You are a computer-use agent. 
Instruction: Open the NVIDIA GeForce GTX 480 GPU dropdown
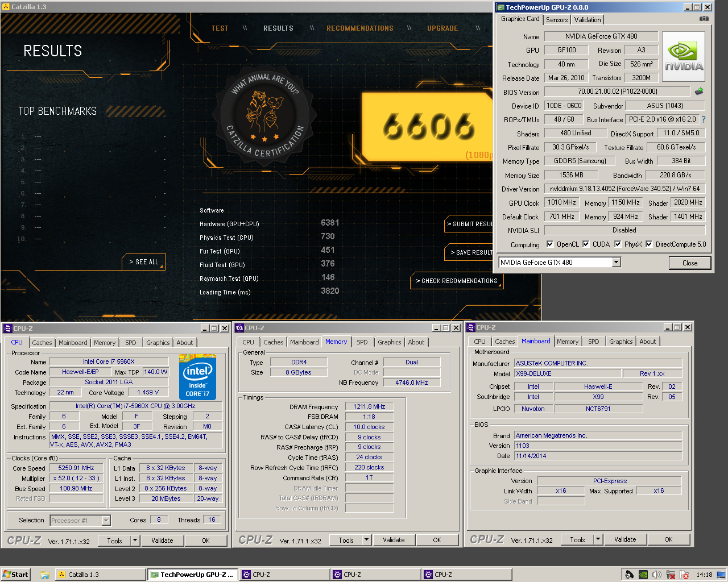[x=616, y=262]
